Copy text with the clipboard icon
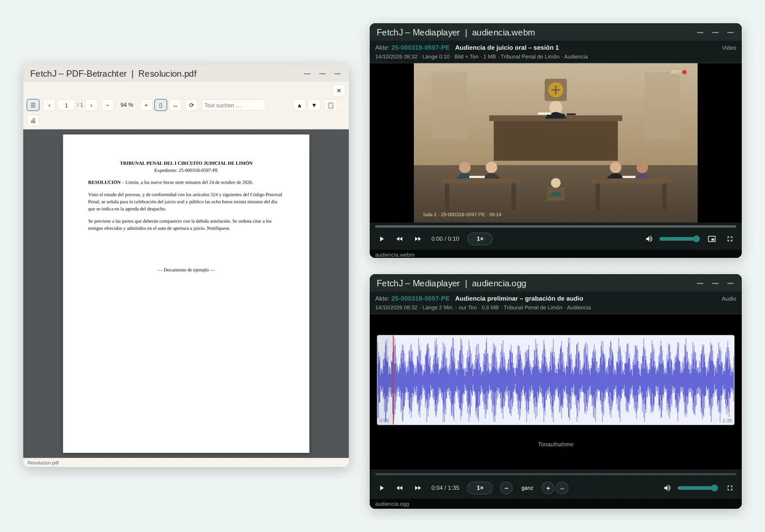 [331, 105]
